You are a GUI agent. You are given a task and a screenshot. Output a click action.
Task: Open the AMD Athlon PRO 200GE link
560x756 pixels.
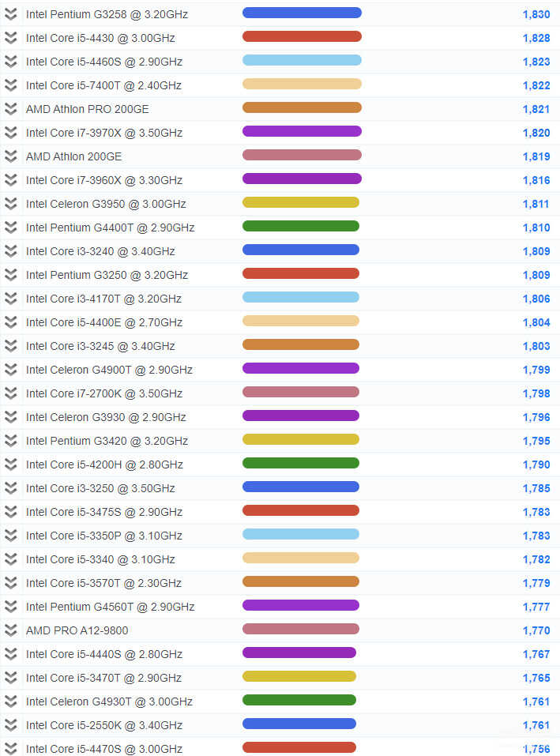87,109
